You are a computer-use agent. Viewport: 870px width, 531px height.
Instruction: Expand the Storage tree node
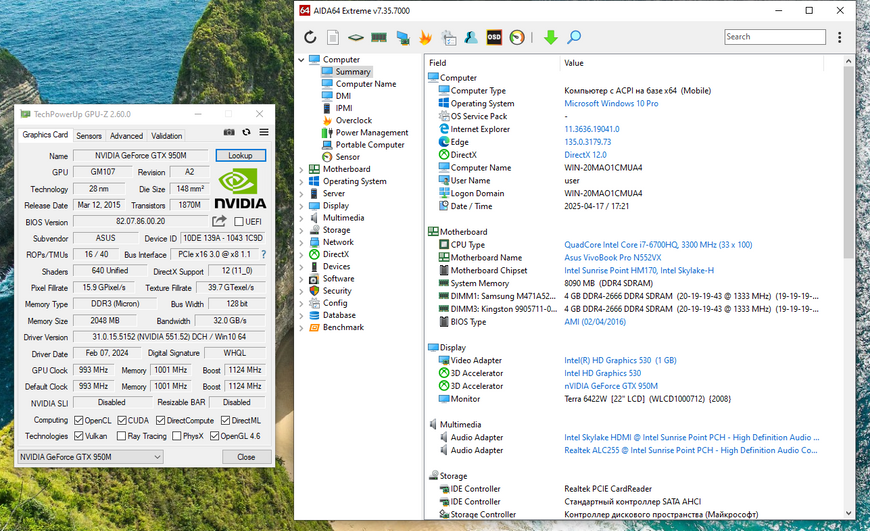click(301, 230)
